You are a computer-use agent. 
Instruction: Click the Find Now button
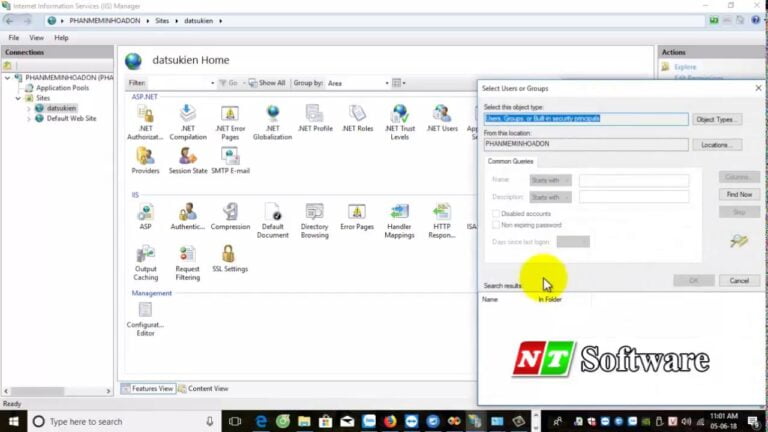739,194
